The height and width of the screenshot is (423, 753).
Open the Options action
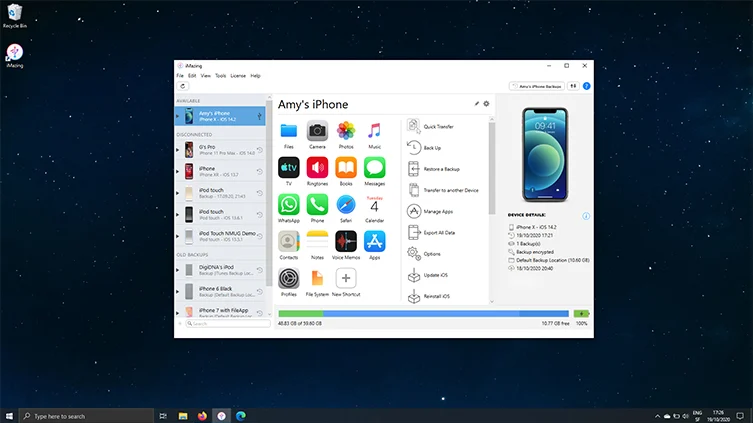point(424,254)
